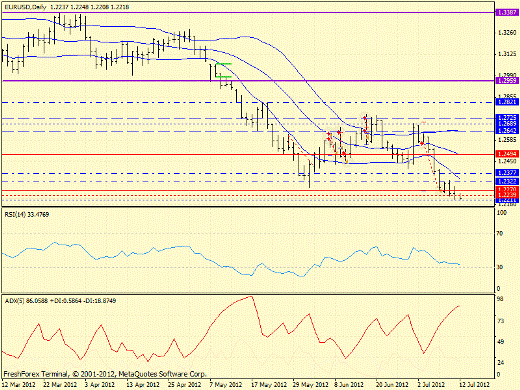Click the 3 Apr 2012 date label

[x=100, y=385]
